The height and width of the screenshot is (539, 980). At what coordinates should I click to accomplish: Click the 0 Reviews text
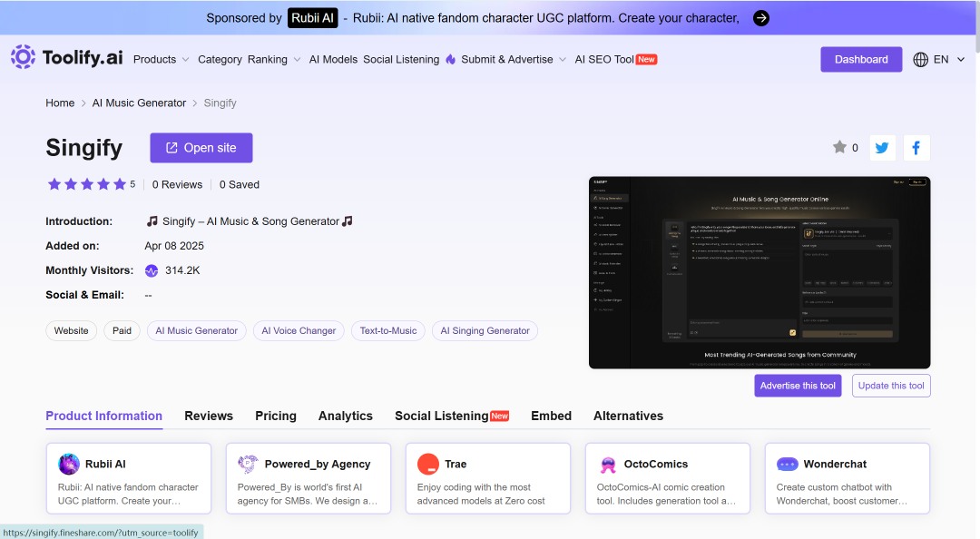coord(178,184)
